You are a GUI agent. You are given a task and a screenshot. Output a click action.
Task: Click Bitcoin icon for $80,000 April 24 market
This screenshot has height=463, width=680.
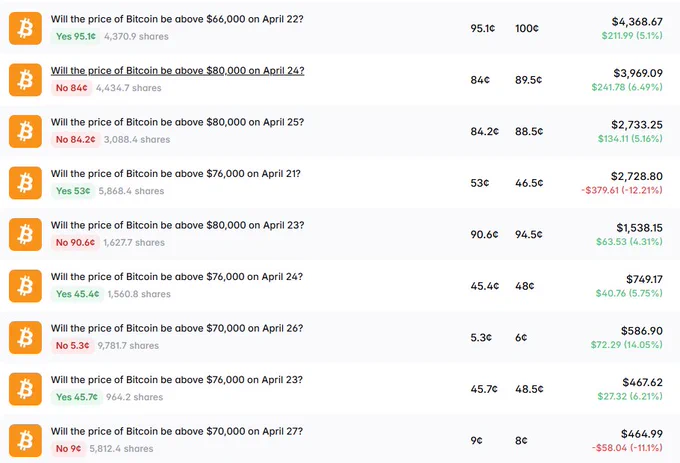[x=25, y=80]
